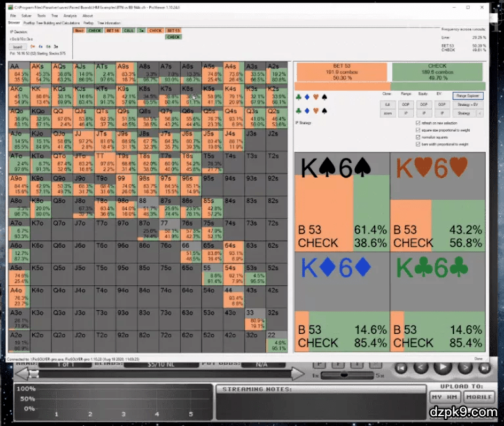This screenshot has height=426, width=504.
Task: Step to the next hand with the forward arrow
Action: (x=465, y=367)
